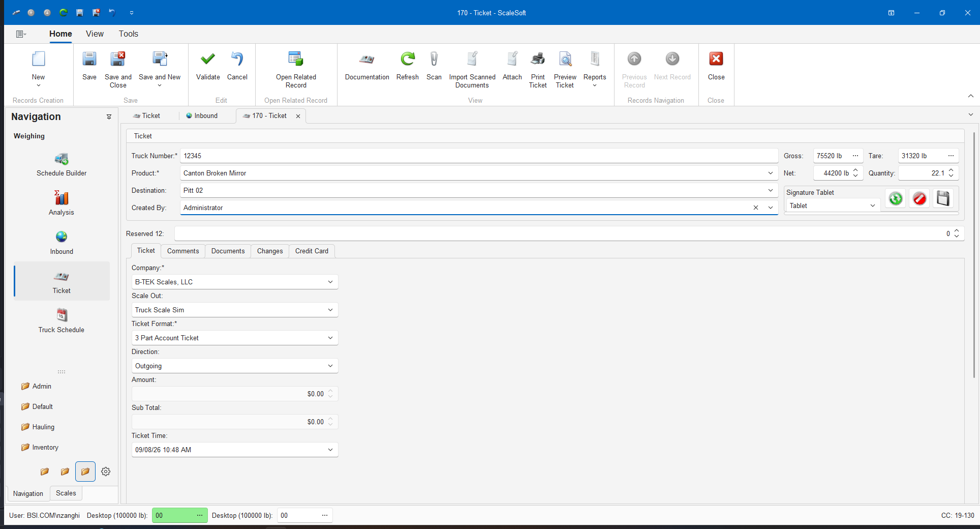
Task: Click green refresh signature tablet button
Action: coord(896,198)
